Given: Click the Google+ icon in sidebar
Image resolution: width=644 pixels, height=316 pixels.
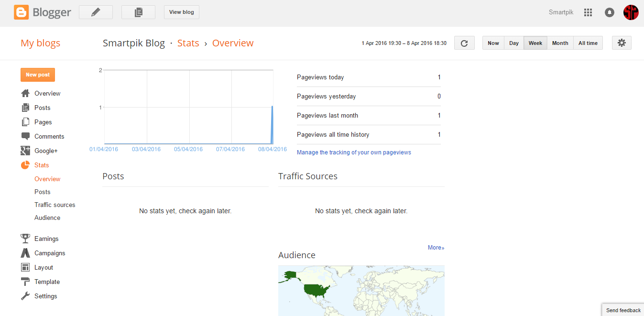Looking at the screenshot, I should click(25, 151).
